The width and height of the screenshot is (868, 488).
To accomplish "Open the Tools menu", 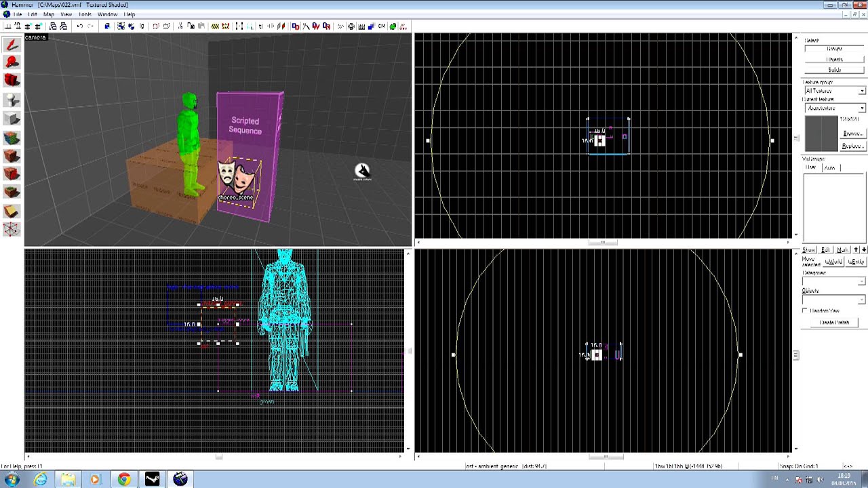I will (85, 14).
